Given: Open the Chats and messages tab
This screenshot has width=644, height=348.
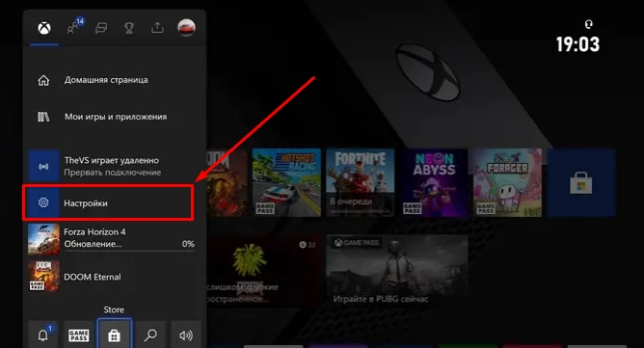Looking at the screenshot, I should (x=101, y=28).
